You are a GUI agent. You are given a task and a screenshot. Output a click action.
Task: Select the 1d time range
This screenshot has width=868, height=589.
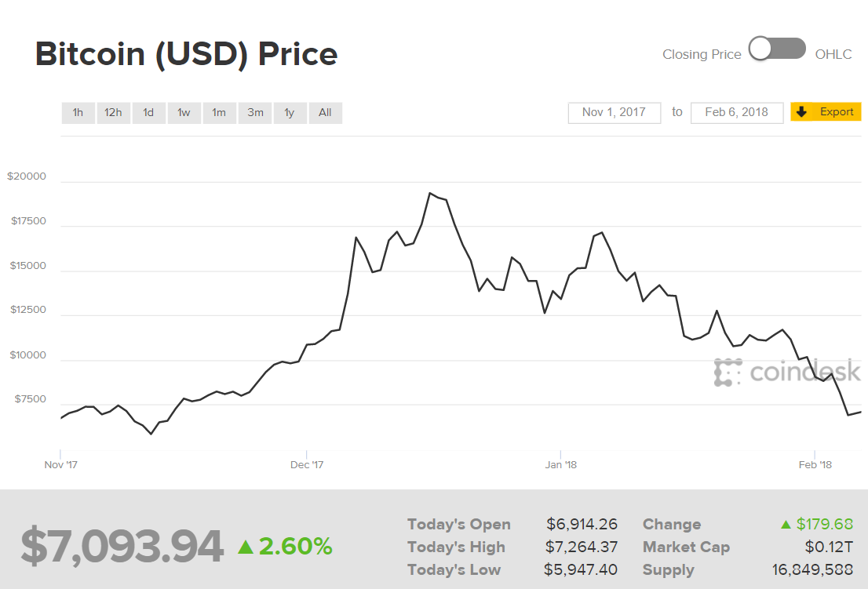[x=148, y=112]
